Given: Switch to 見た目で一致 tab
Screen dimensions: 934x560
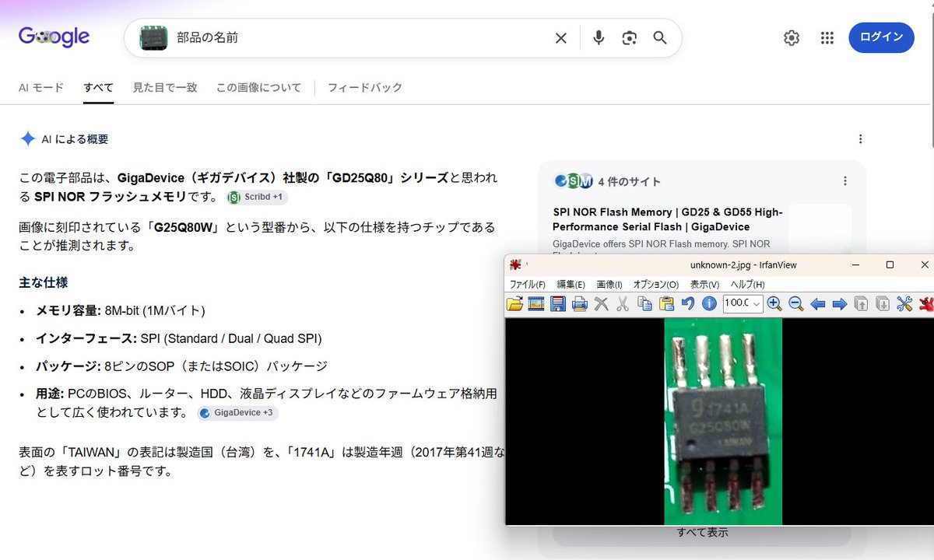Looking at the screenshot, I should 165,87.
